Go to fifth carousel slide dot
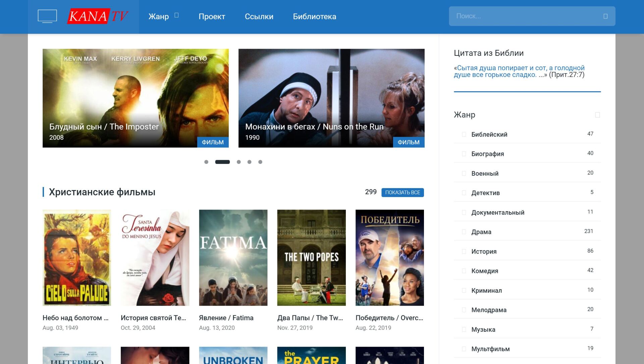The height and width of the screenshot is (364, 644). [x=260, y=162]
